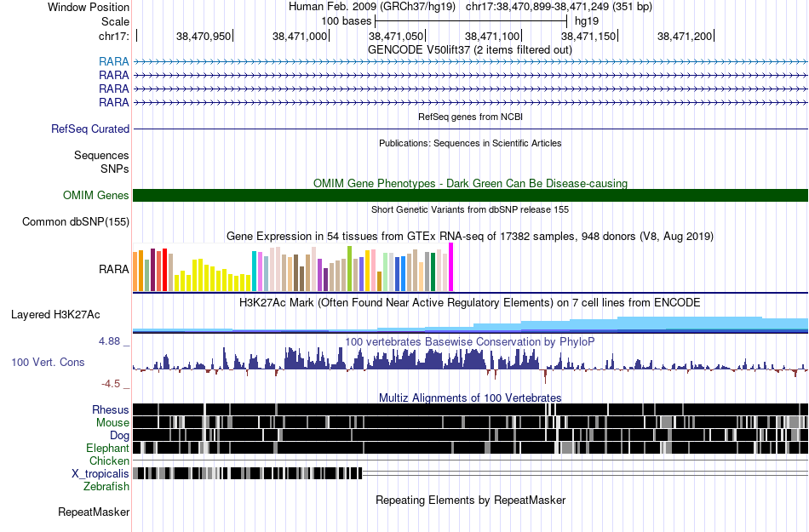This screenshot has width=809, height=532.
Task: Click the light blue H3K27Ac signal peak
Action: click(x=689, y=323)
